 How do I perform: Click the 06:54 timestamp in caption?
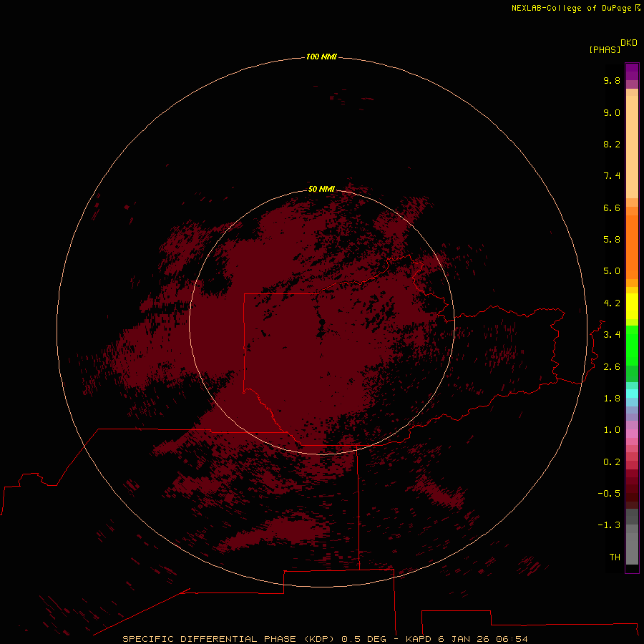click(x=512, y=639)
